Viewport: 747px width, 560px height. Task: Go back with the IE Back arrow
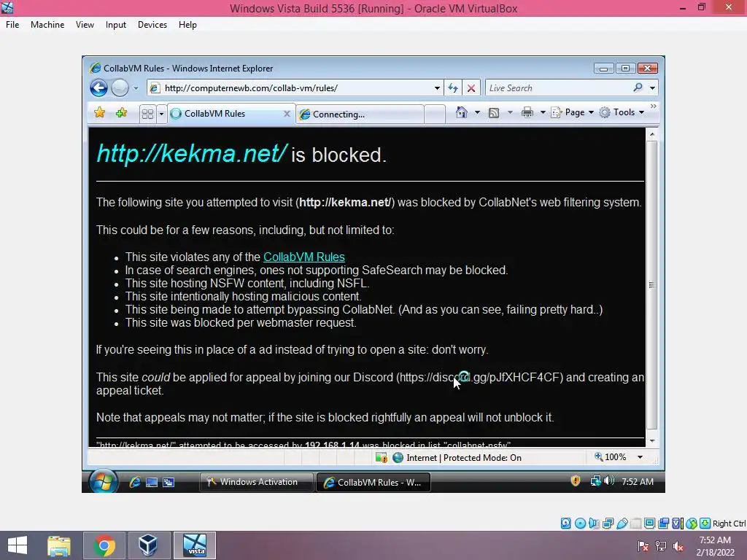click(98, 88)
